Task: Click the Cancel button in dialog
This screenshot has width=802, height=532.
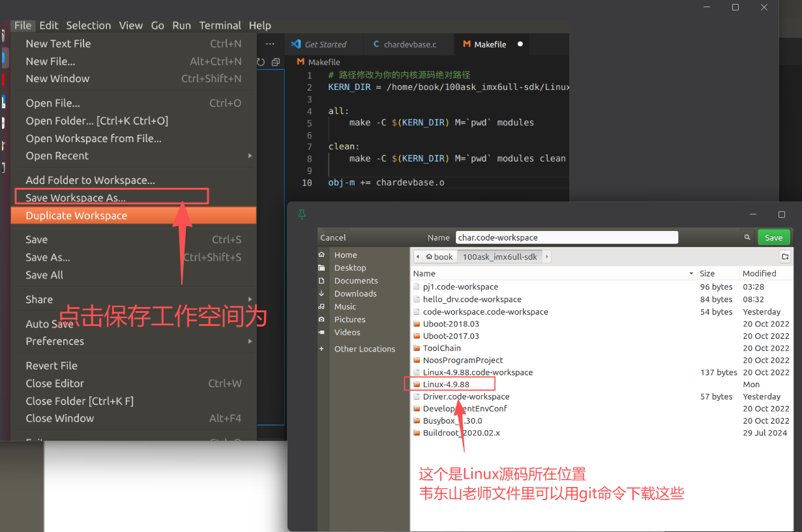Action: pyautogui.click(x=333, y=237)
